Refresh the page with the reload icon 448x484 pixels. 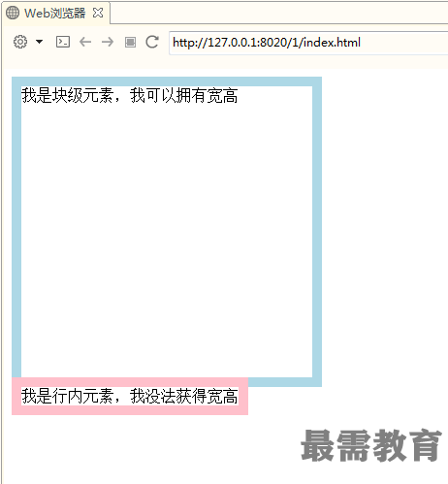pos(152,42)
